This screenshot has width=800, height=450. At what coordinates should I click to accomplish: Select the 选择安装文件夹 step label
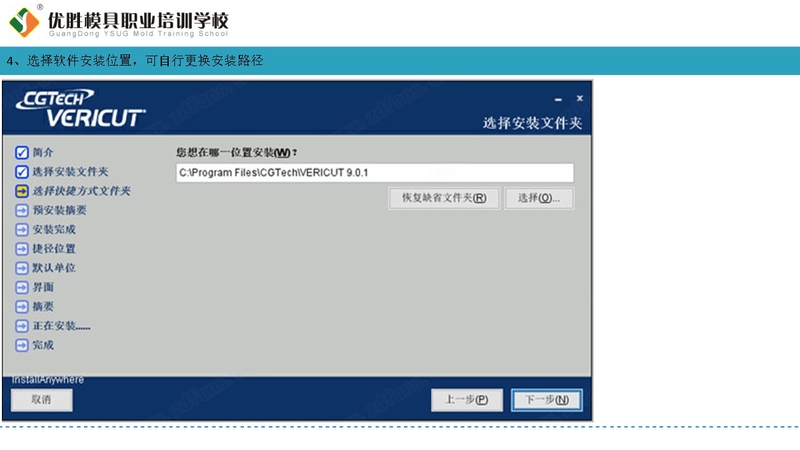70,172
